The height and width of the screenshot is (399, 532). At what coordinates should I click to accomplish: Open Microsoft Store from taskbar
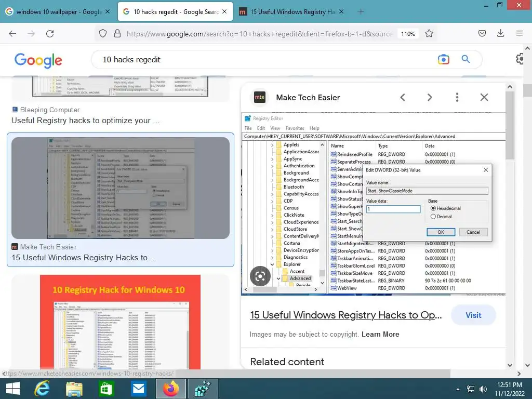click(x=106, y=389)
